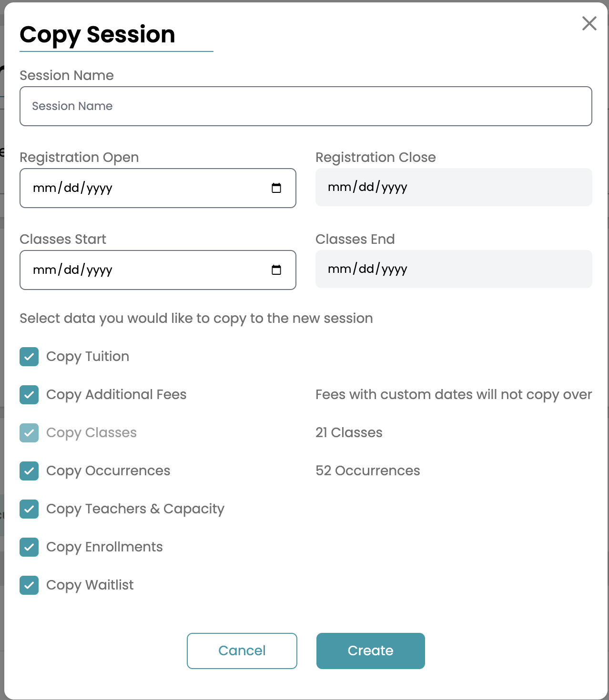The image size is (609, 700).
Task: Click the Create button
Action: 371,651
